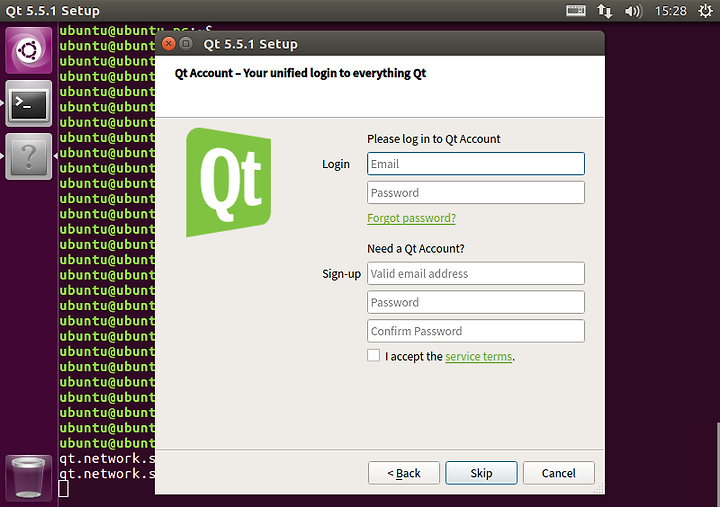
Task: Cancel the Qt setup
Action: [558, 473]
